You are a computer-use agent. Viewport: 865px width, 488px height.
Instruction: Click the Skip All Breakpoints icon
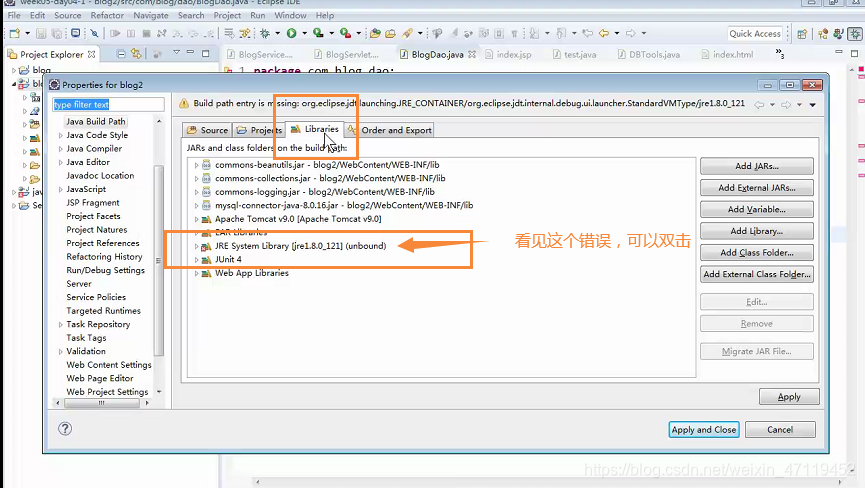point(94,33)
